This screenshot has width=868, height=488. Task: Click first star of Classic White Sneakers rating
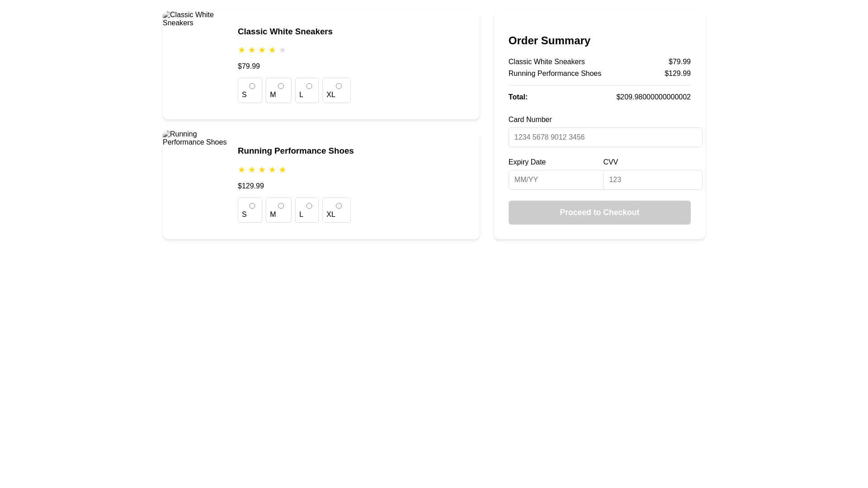click(x=241, y=50)
